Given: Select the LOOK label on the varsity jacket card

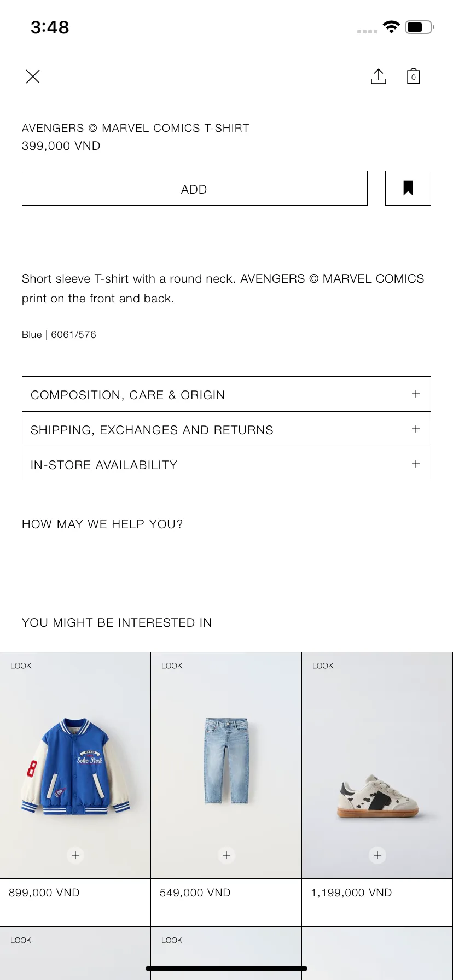Looking at the screenshot, I should [x=21, y=666].
